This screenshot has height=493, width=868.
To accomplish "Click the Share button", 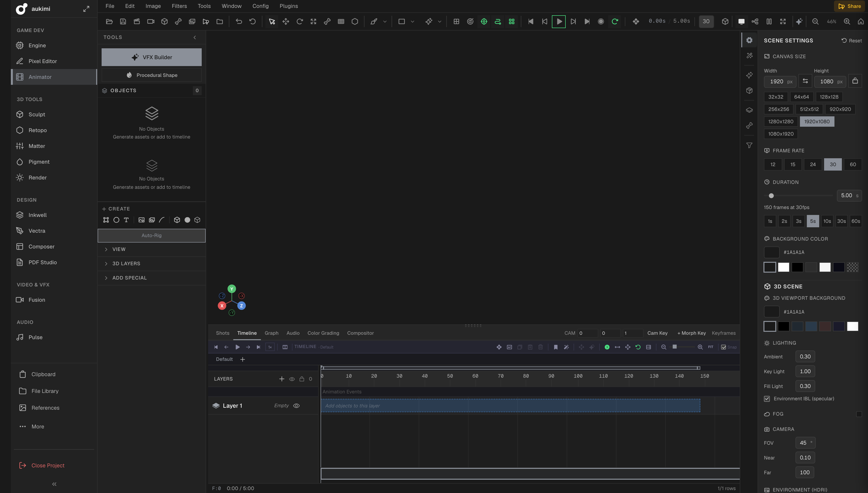I will 849,6.
